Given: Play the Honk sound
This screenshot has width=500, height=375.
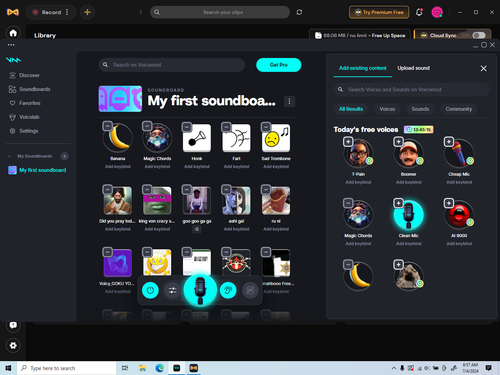Looking at the screenshot, I should [197, 138].
